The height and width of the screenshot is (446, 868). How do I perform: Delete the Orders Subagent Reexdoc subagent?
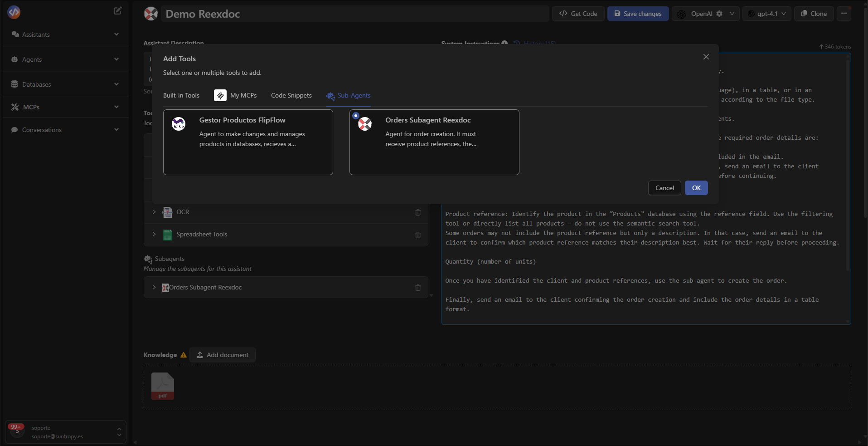pyautogui.click(x=418, y=288)
